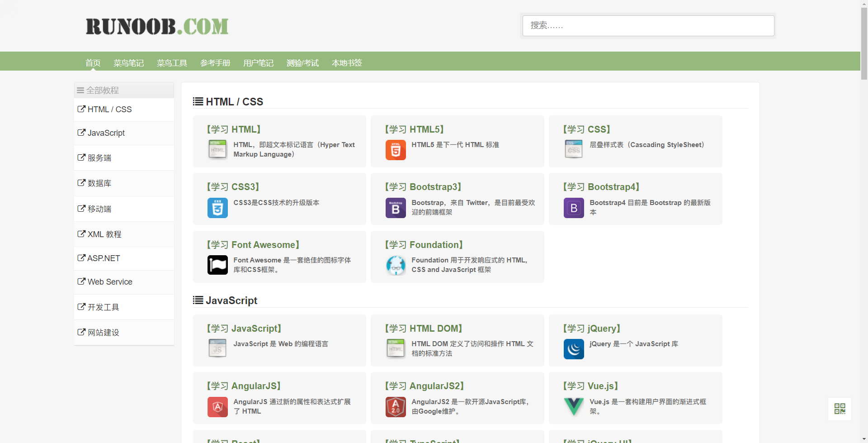This screenshot has width=868, height=443.
Task: Click the Foundation yeti icon
Action: click(396, 265)
